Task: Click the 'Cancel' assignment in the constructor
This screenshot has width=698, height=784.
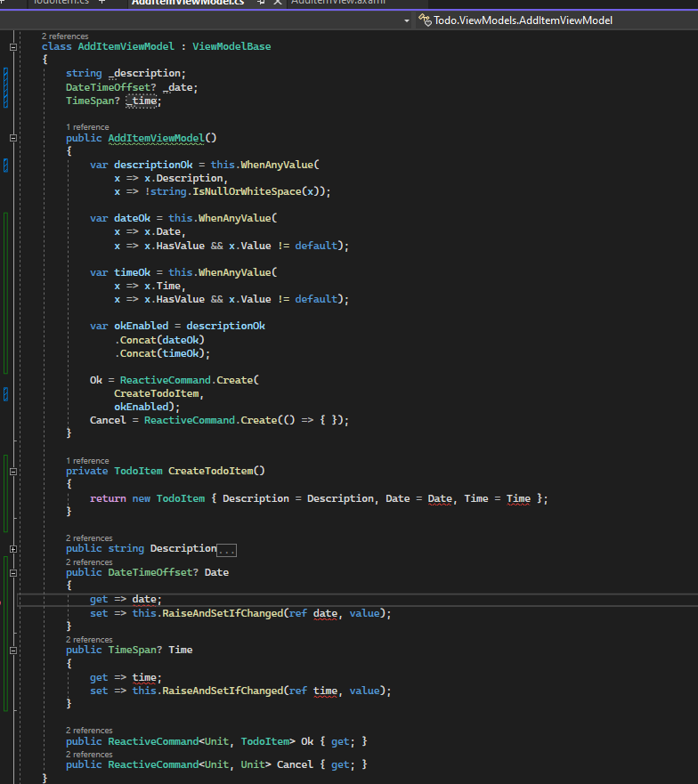Action: [x=108, y=421]
